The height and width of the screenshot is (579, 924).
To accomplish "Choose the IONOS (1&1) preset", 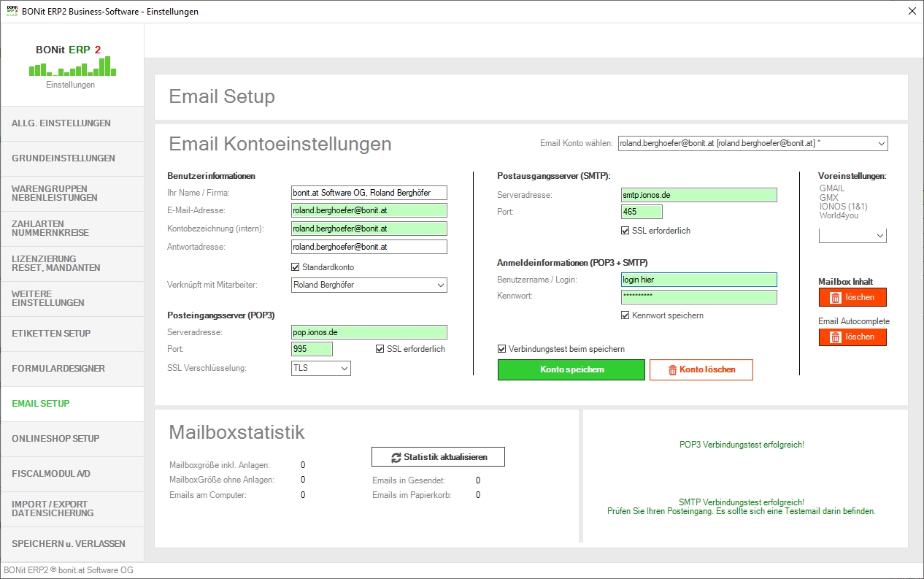I will (x=844, y=206).
